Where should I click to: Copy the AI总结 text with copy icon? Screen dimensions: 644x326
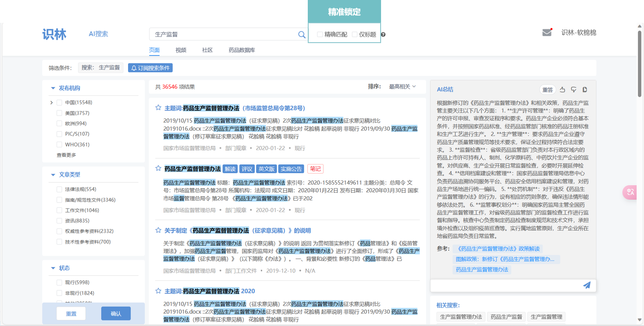pos(585,90)
